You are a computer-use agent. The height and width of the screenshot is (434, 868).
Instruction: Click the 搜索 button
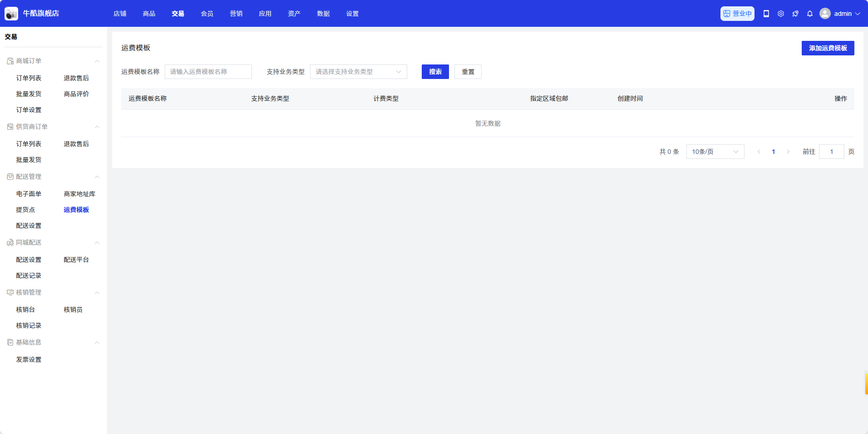[x=435, y=72]
